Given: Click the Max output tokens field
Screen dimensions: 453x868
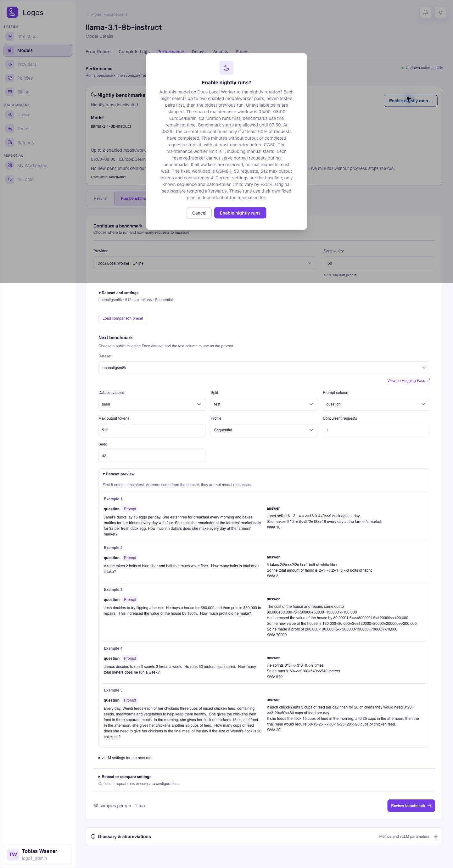Looking at the screenshot, I should point(152,430).
